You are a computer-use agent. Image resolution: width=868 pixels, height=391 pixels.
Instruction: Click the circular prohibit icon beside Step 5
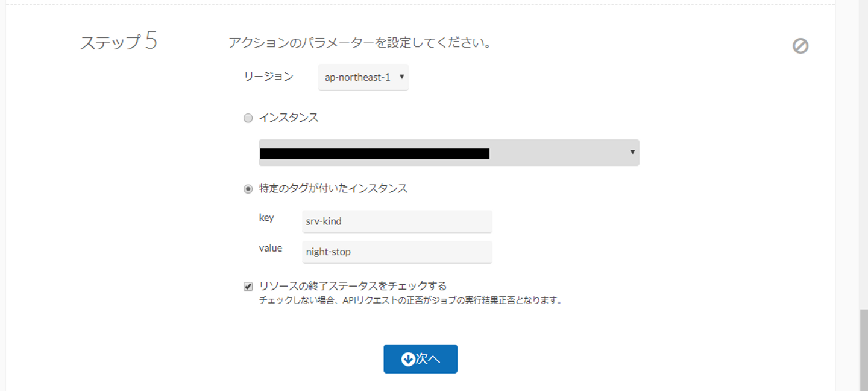800,46
